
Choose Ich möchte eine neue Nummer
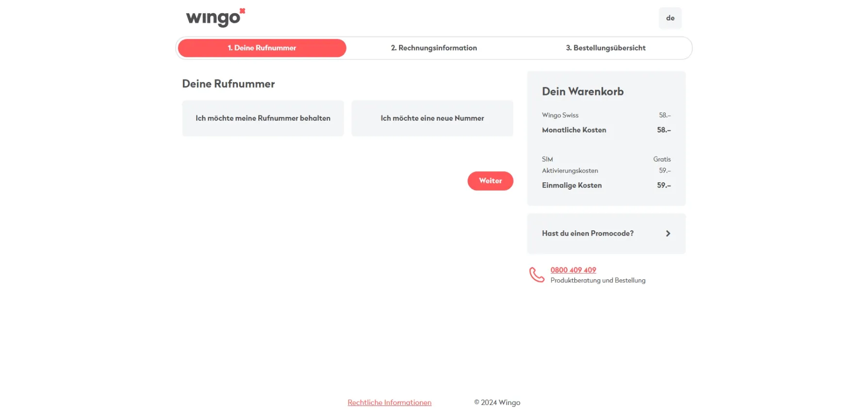pyautogui.click(x=432, y=118)
